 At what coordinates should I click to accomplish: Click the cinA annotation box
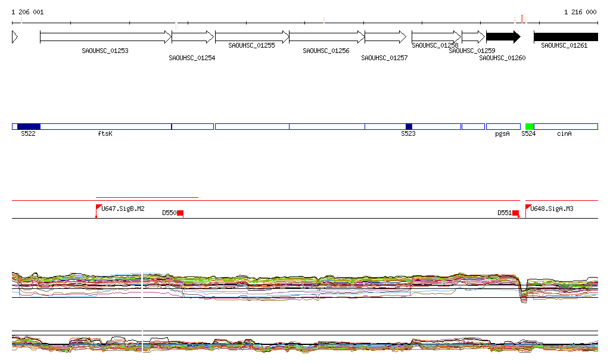(x=566, y=126)
